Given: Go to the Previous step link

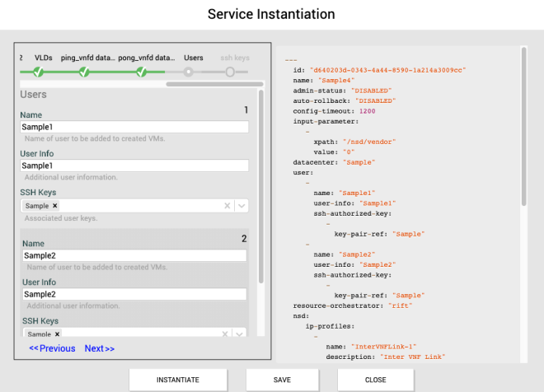Looking at the screenshot, I should [x=52, y=348].
